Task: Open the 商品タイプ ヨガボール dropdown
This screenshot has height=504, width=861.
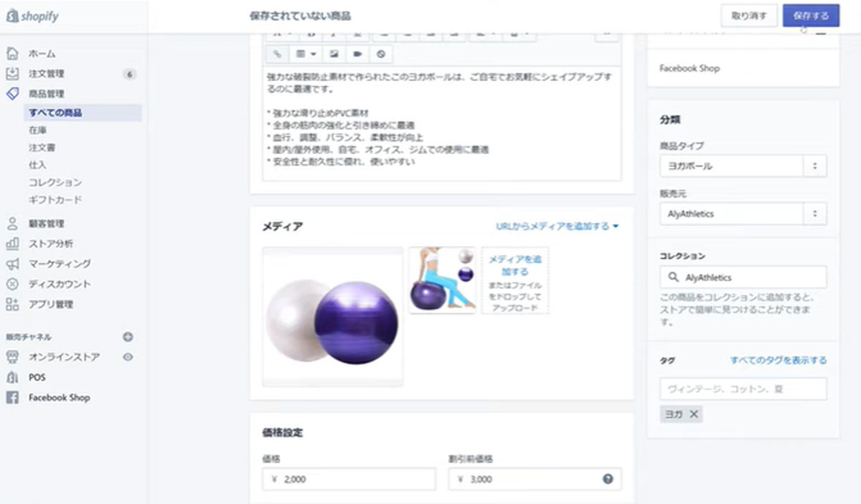Action: (x=743, y=166)
